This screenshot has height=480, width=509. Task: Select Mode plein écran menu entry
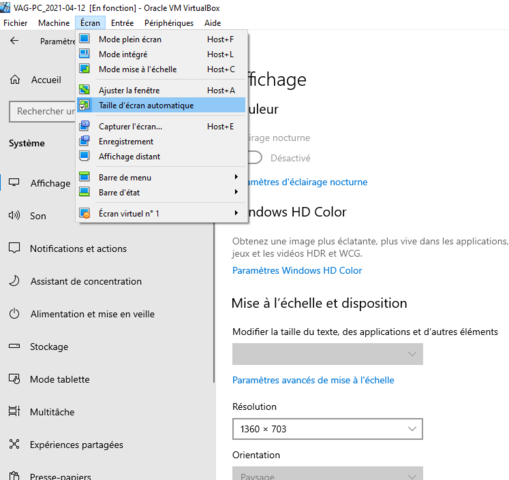pos(162,39)
